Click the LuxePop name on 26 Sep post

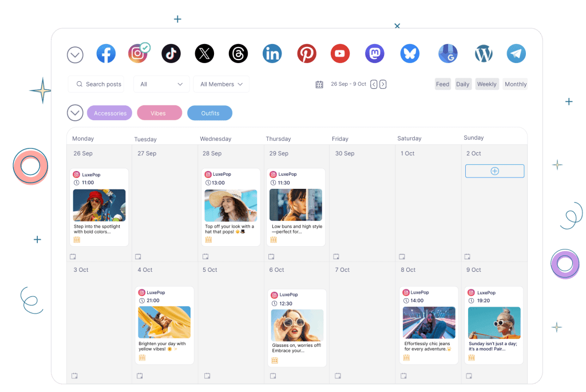(x=91, y=175)
